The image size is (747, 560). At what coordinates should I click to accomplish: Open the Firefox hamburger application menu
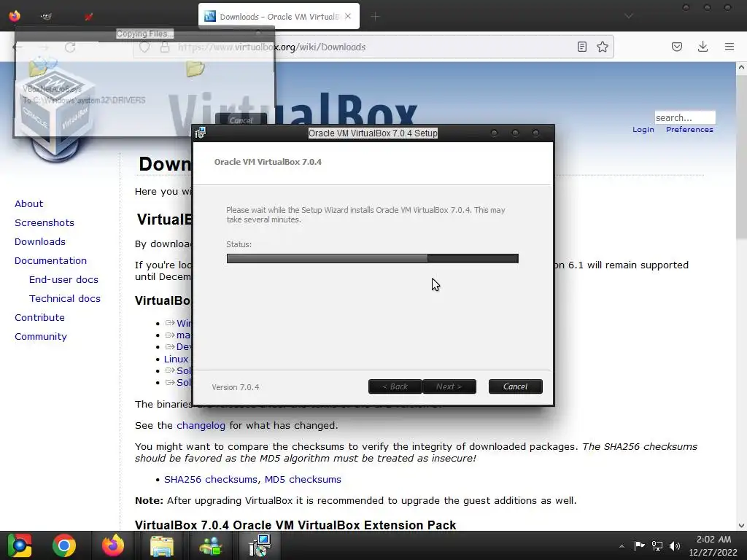pos(729,47)
